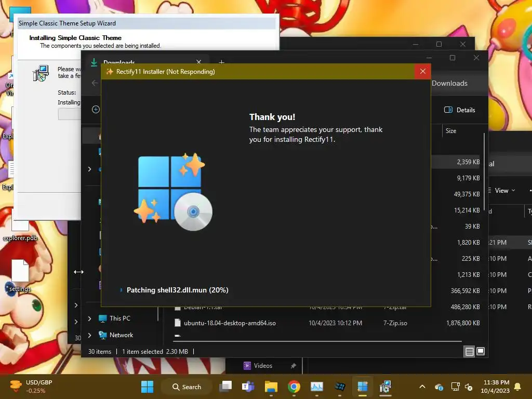
Task: Click the OneDrive cloud tray icon
Action: coord(438,387)
